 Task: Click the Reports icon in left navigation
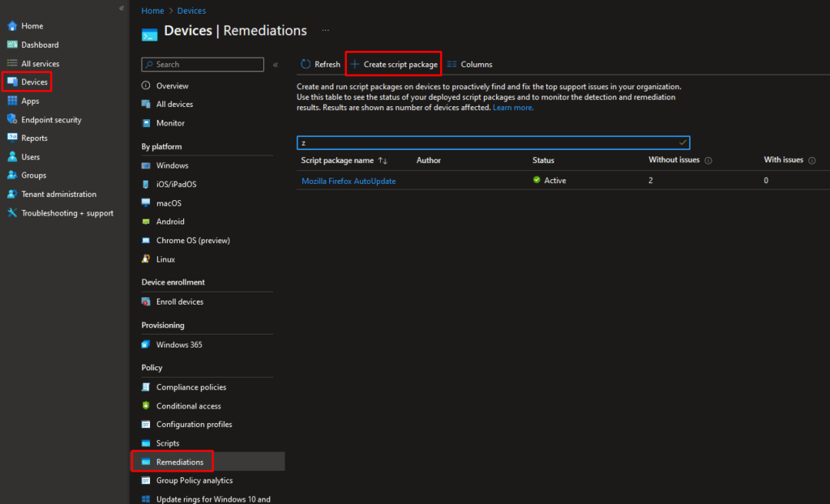(x=12, y=138)
